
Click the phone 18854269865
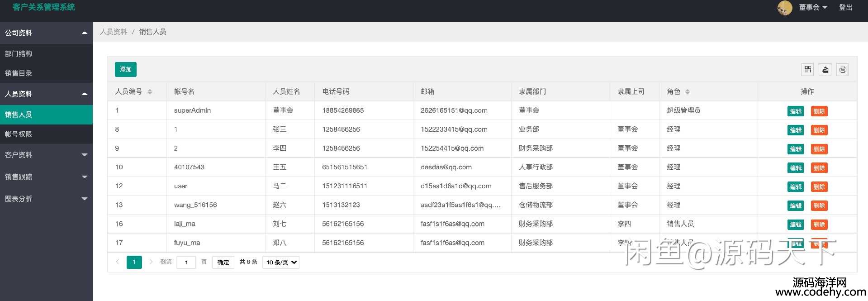pyautogui.click(x=343, y=110)
